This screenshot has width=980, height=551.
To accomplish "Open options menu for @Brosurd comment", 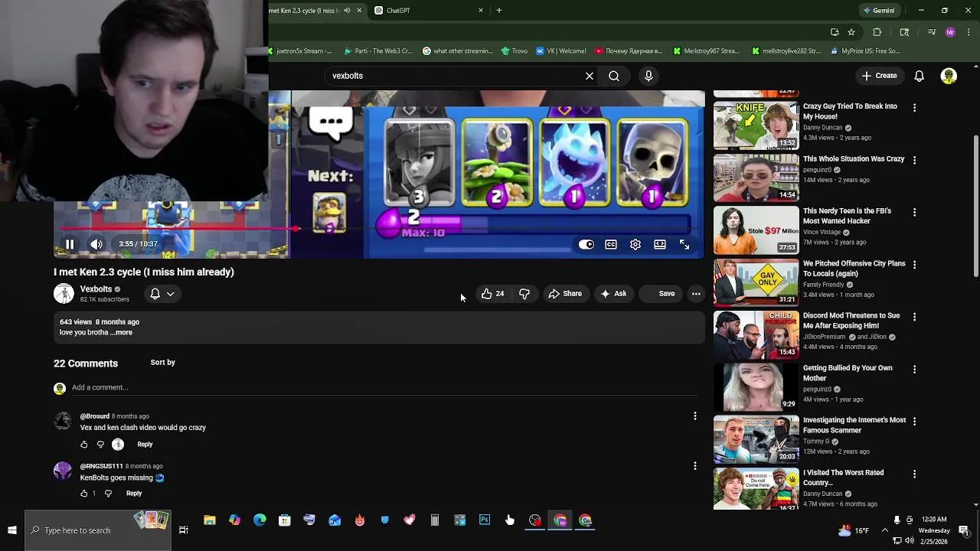I will [695, 416].
